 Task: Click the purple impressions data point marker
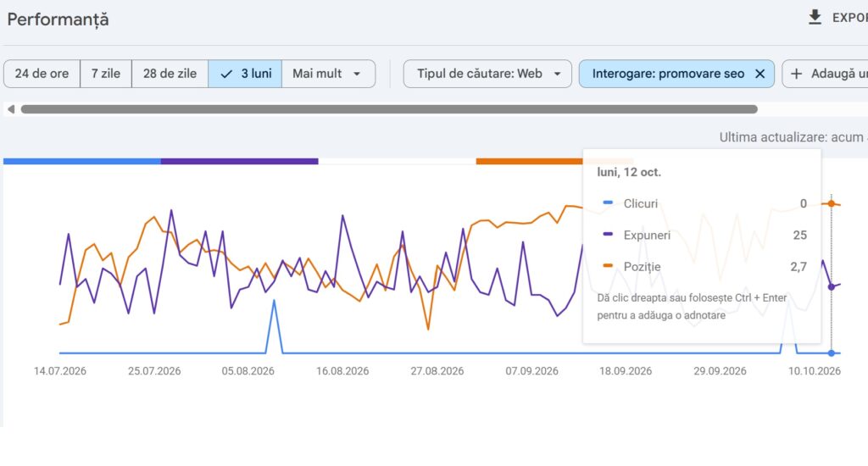tap(832, 286)
